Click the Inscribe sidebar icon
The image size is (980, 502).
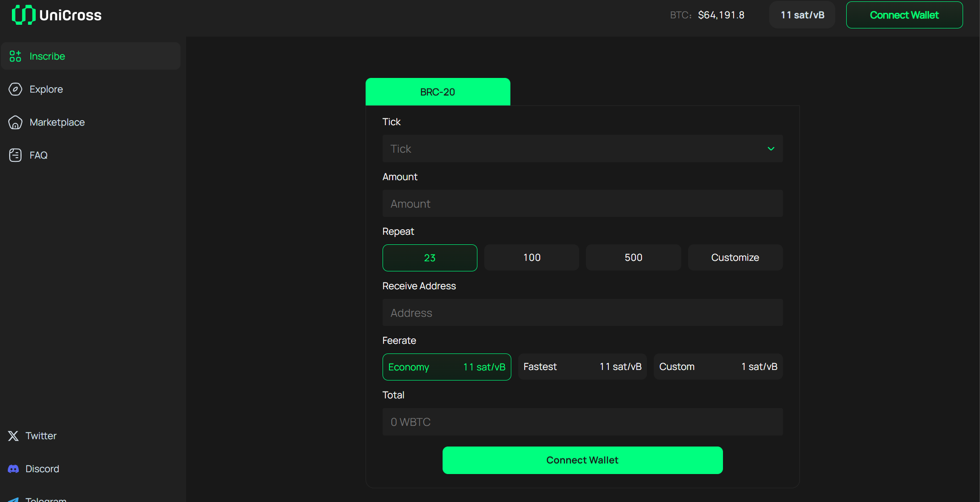pos(15,56)
